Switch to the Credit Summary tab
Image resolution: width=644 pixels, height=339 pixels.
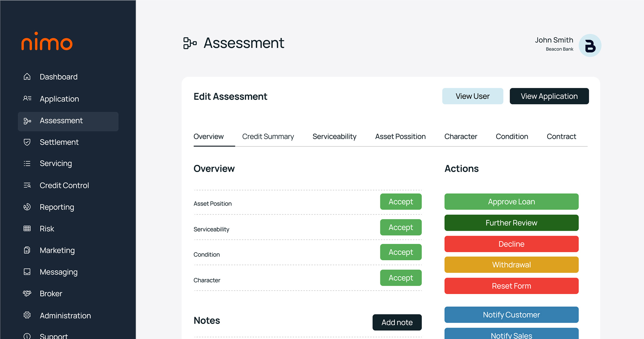(x=268, y=137)
